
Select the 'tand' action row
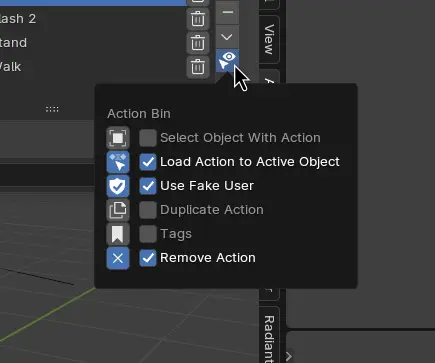pos(92,43)
